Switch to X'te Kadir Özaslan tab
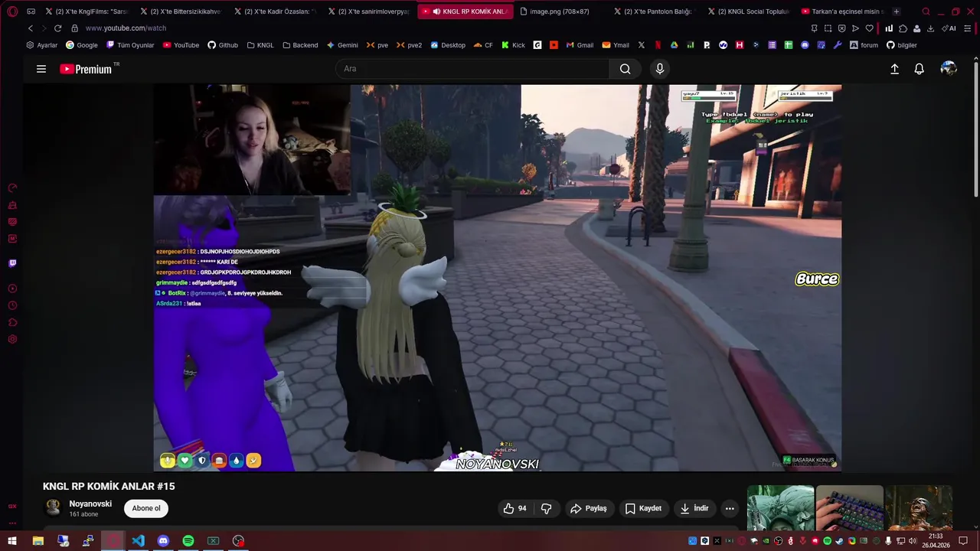 (275, 11)
